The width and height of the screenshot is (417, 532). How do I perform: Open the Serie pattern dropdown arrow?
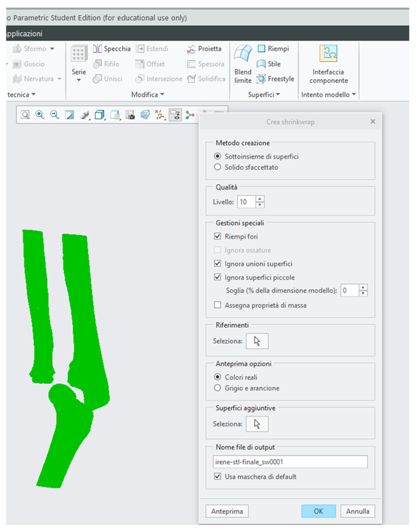[79, 80]
